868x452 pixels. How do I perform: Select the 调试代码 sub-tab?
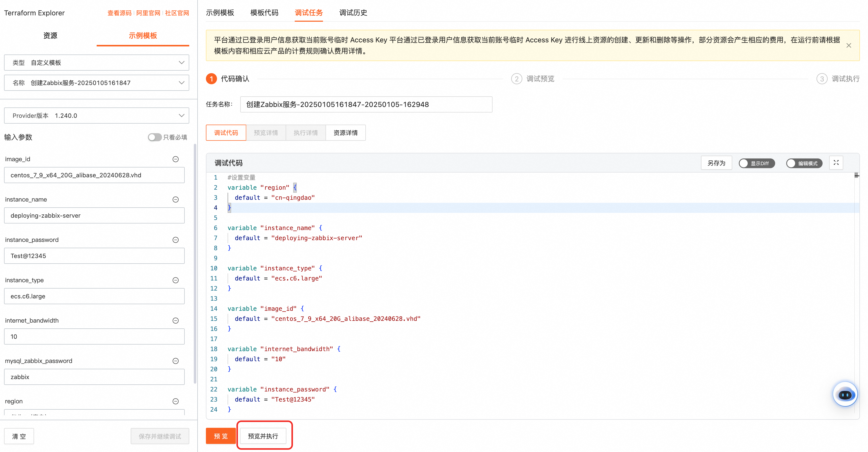pos(226,133)
